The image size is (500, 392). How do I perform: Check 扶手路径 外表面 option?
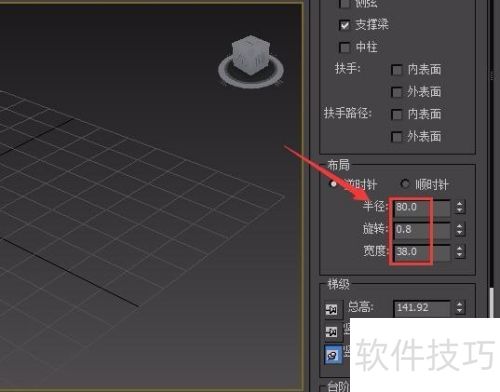pos(396,137)
